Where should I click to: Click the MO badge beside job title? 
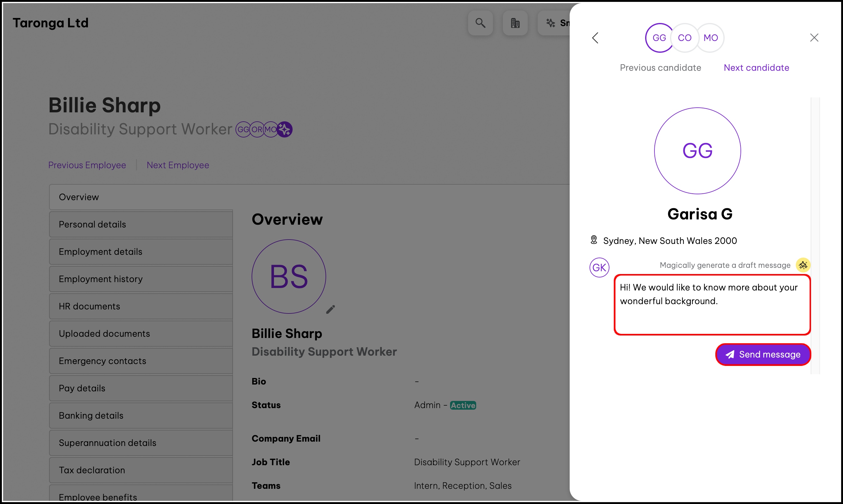pos(271,129)
